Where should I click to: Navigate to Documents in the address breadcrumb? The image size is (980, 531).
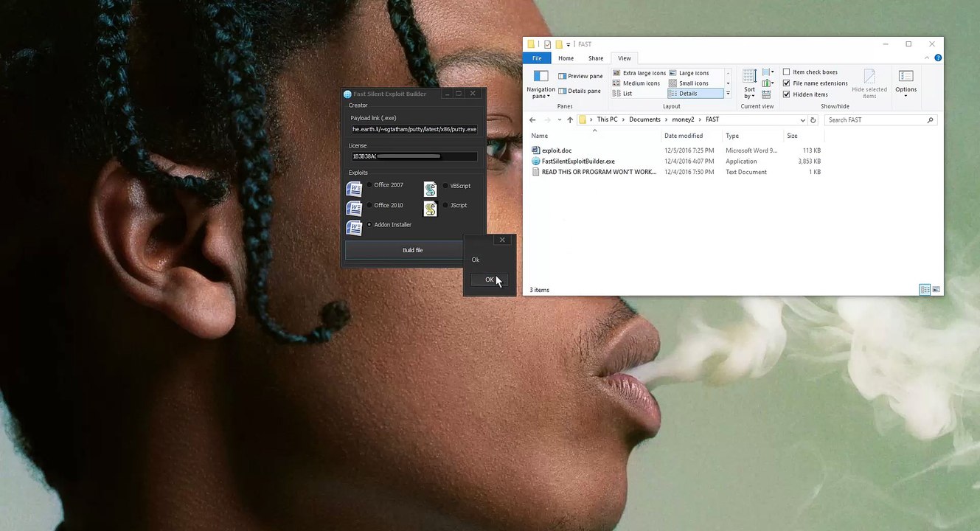pyautogui.click(x=644, y=119)
